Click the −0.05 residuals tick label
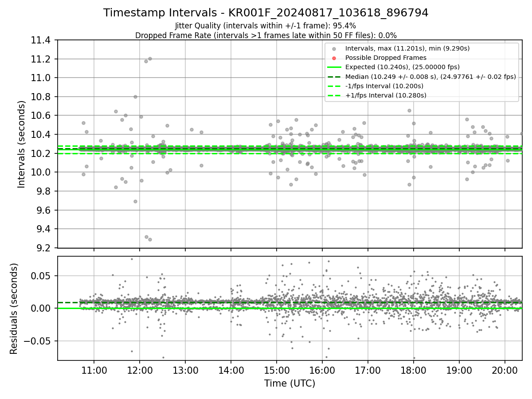Viewport: 532px width, 399px height. pos(38,341)
